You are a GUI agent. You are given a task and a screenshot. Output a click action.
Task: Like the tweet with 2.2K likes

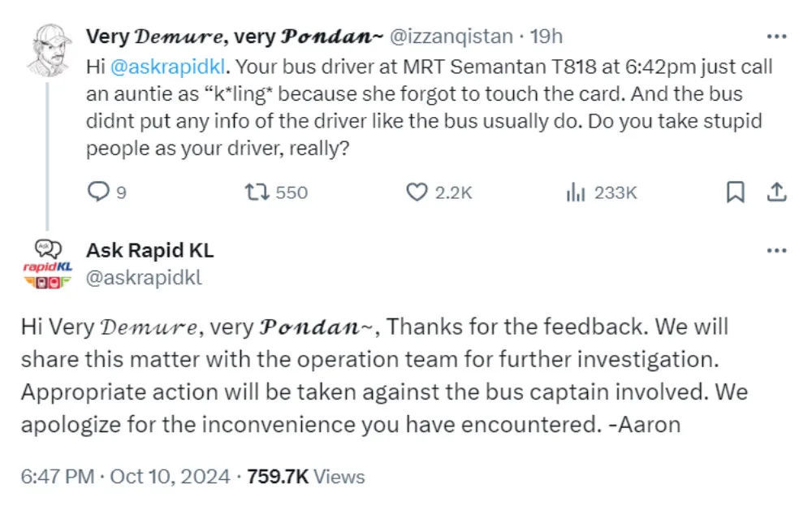point(417,192)
